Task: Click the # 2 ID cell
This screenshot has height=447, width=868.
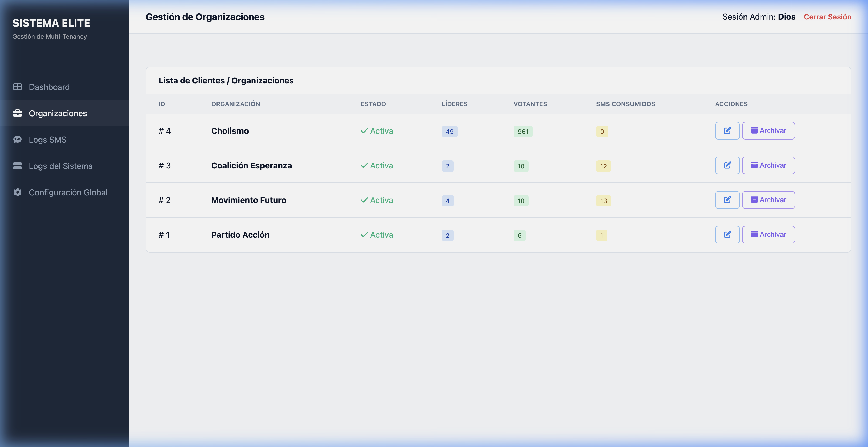Action: point(165,200)
